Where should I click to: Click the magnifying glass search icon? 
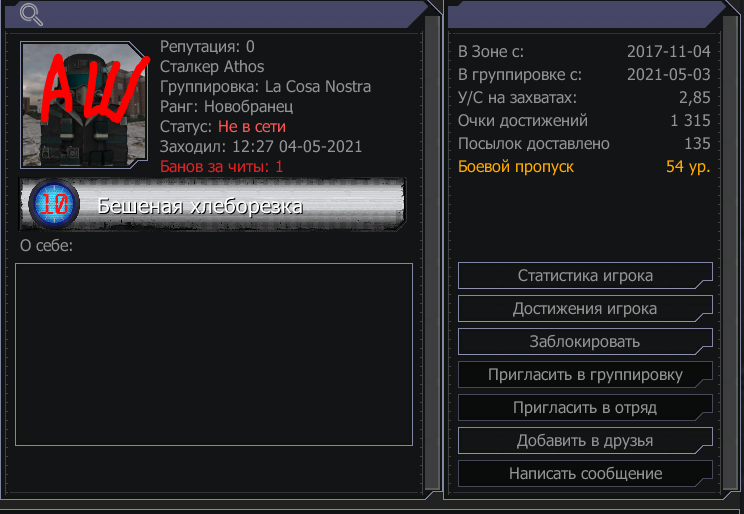tap(31, 15)
